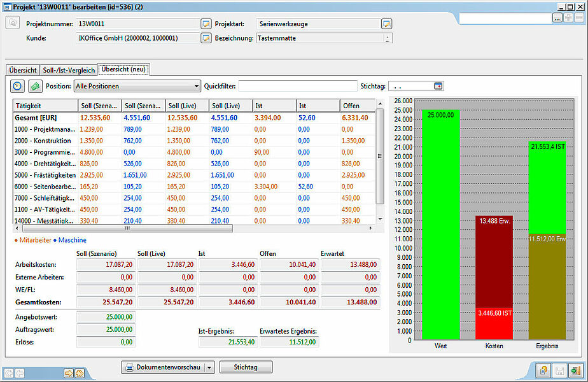Screen dimensions: 588x382
Task: Switch to the Übersicht tab
Action: point(23,70)
